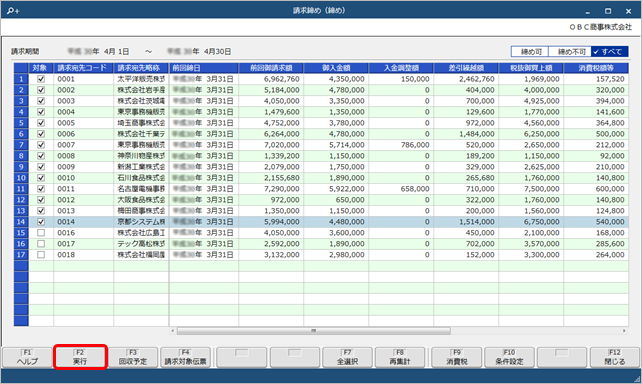Select row number 14 header
Screen dimensions: 642x384
click(x=21, y=221)
